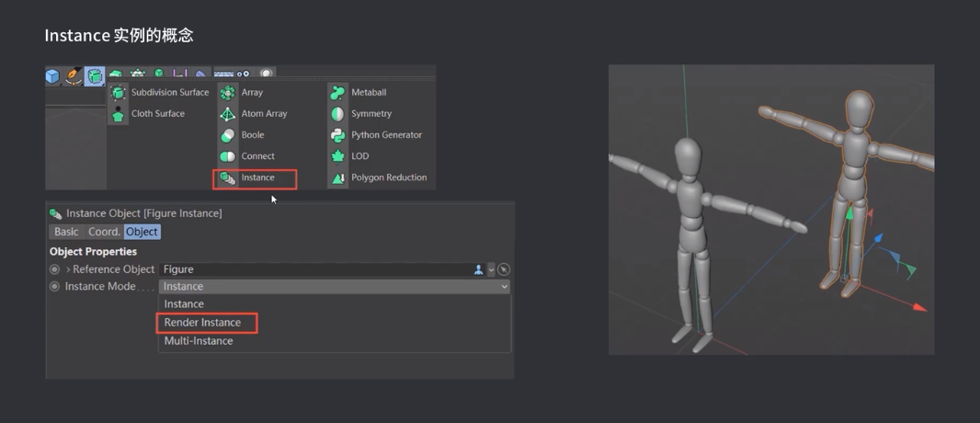The image size is (980, 423).
Task: Expand the Reference Object chevron
Action: [x=68, y=269]
